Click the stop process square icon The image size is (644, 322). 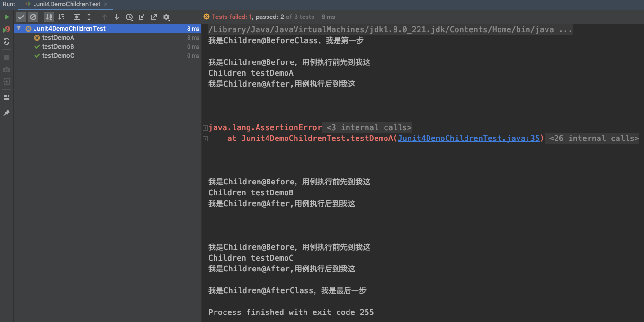(x=7, y=57)
